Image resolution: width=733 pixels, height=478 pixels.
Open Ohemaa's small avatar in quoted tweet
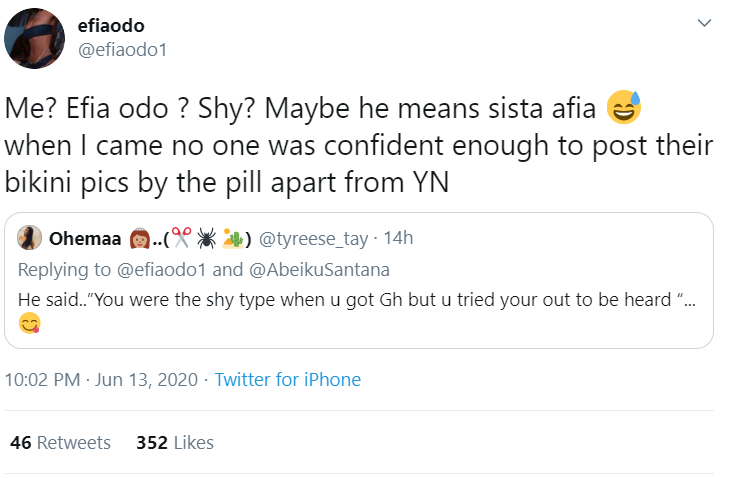[30, 238]
